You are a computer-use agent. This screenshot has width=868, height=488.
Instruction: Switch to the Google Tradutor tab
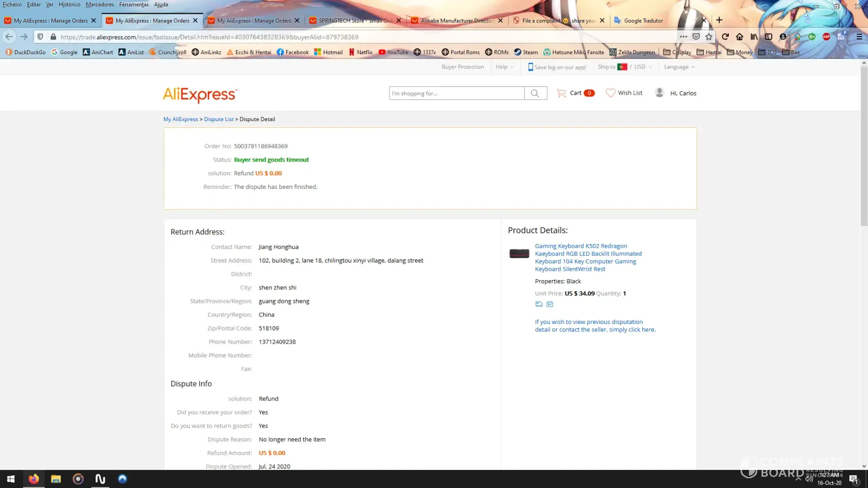point(643,20)
